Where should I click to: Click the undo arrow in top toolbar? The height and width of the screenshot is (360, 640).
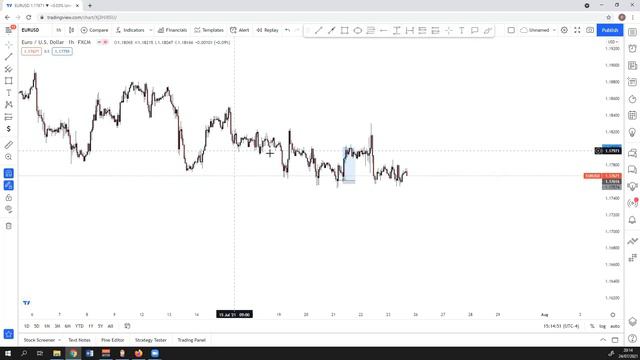tap(288, 30)
